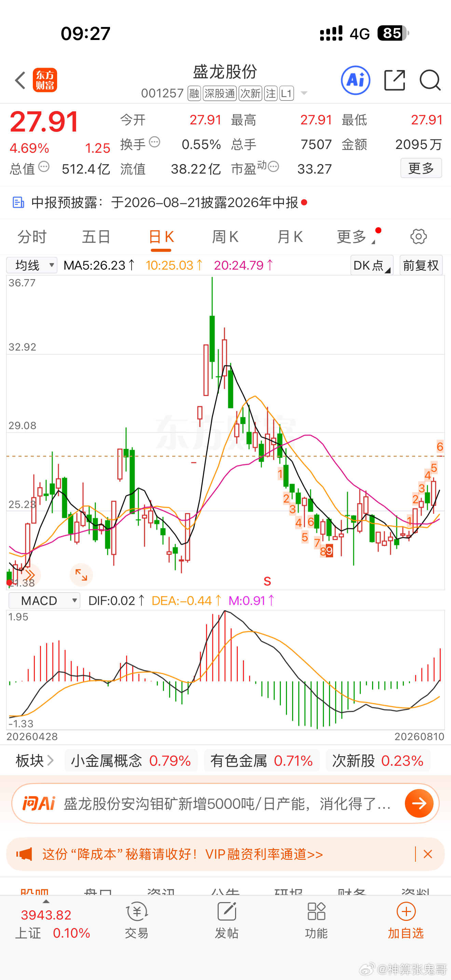
Task: Open the 均线 indicator dropdown
Action: pyautogui.click(x=32, y=265)
